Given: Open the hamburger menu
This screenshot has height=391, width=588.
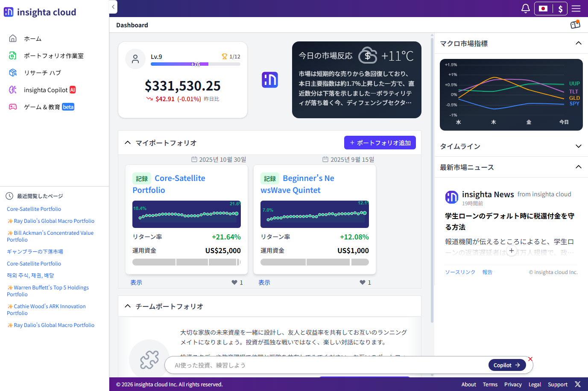Looking at the screenshot, I should (x=576, y=8).
